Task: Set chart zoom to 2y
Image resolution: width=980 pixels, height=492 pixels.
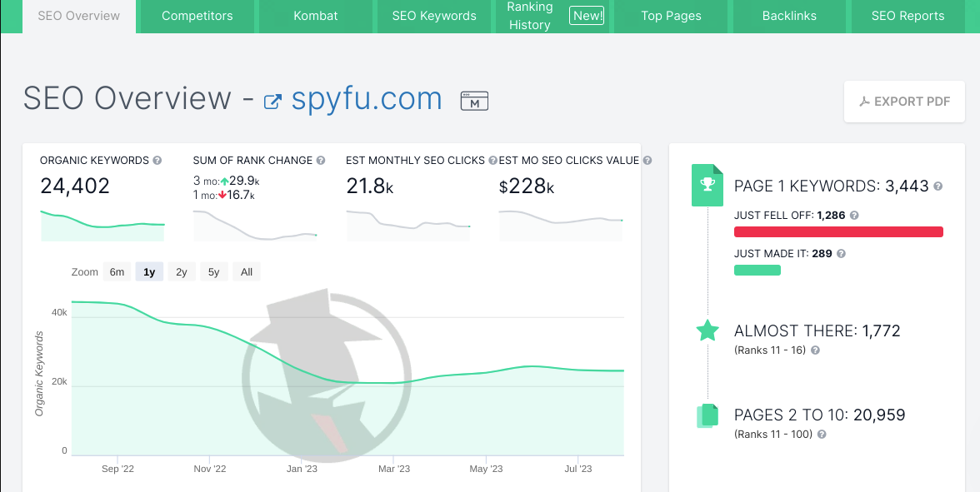Action: 182,271
